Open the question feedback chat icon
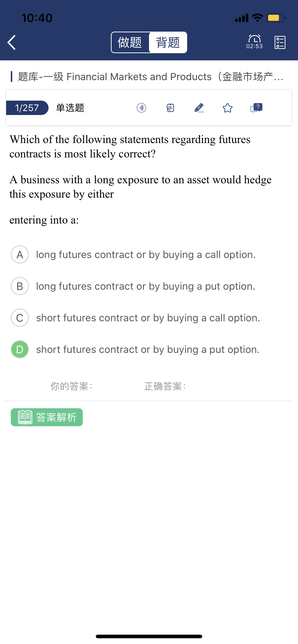This screenshot has height=644, width=298. (x=256, y=108)
